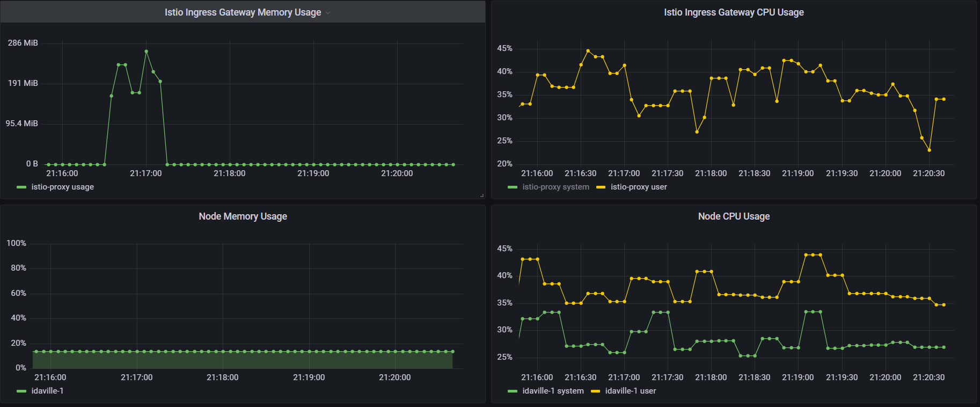Toggle the istio-proxy system legend series
980x407 pixels.
click(x=555, y=187)
